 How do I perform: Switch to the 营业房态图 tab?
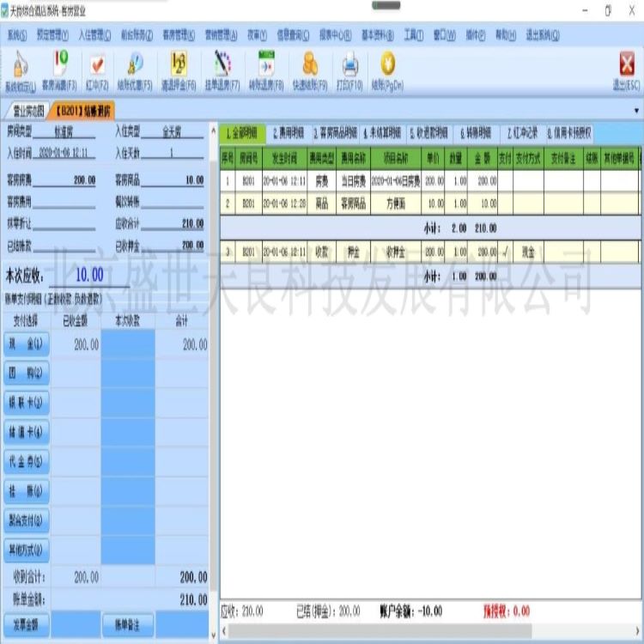(28, 111)
